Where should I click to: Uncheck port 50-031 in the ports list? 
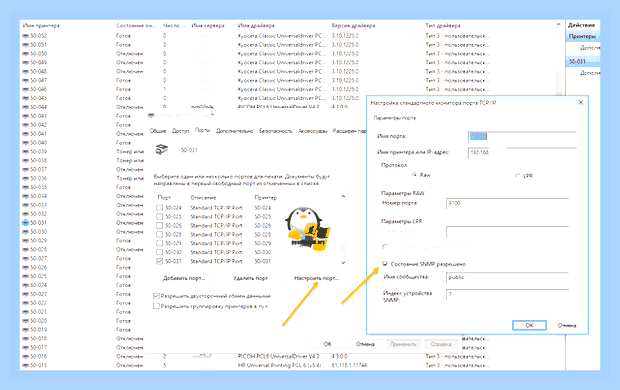point(159,261)
